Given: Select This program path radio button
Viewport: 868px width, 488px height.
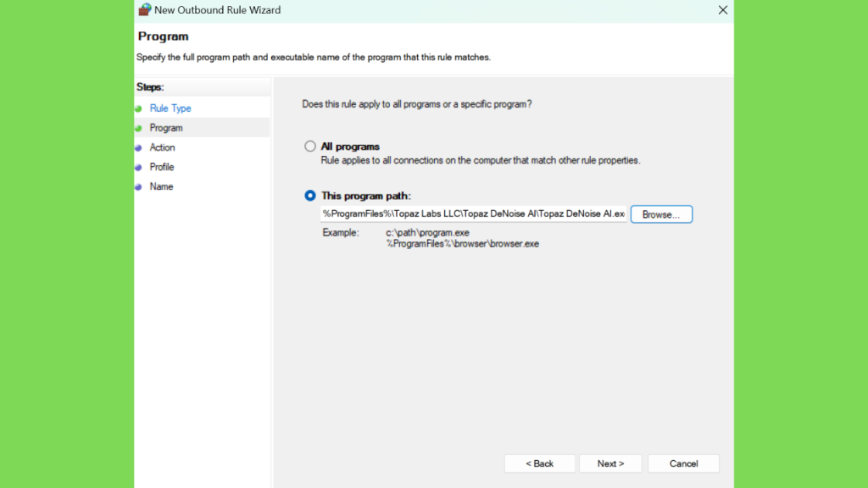Looking at the screenshot, I should click(x=310, y=196).
